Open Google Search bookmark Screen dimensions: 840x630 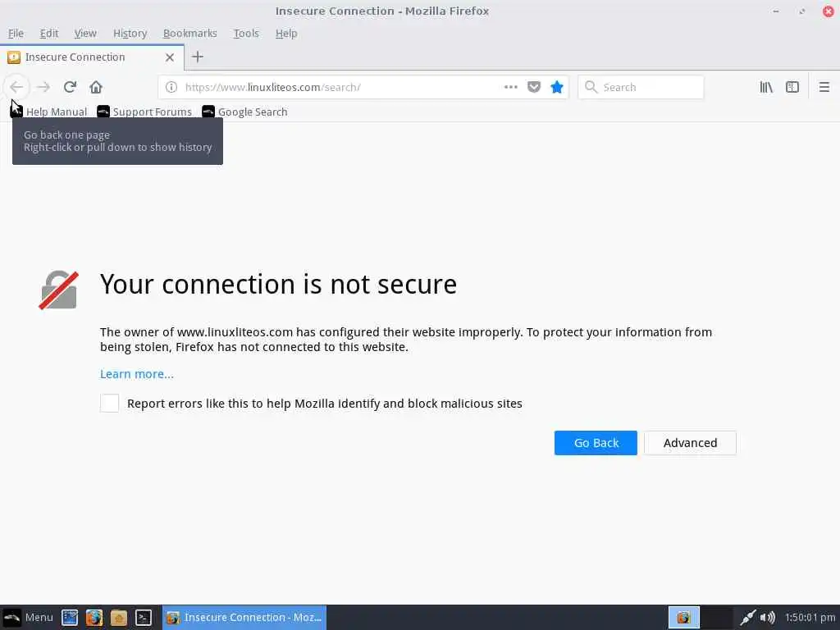(244, 112)
